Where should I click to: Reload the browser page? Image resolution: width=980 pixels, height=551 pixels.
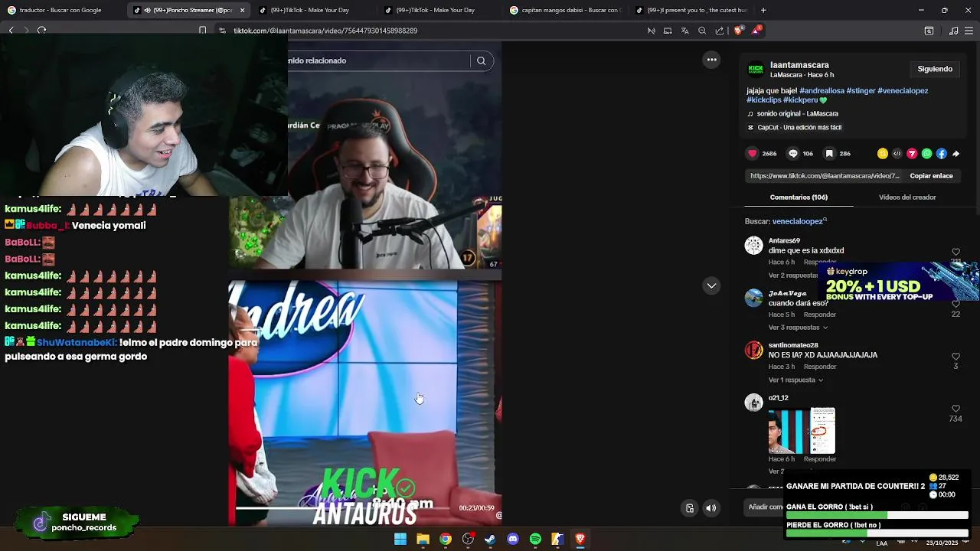41,31
